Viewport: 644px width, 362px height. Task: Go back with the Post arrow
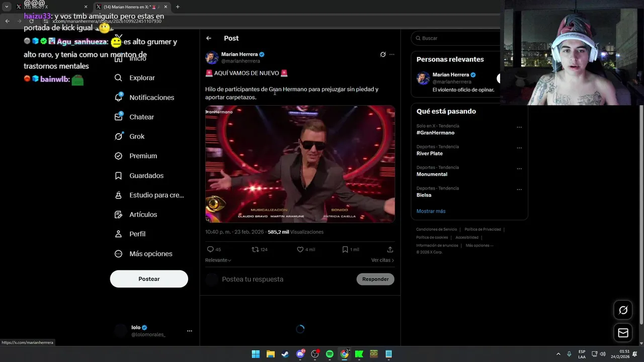[209, 38]
